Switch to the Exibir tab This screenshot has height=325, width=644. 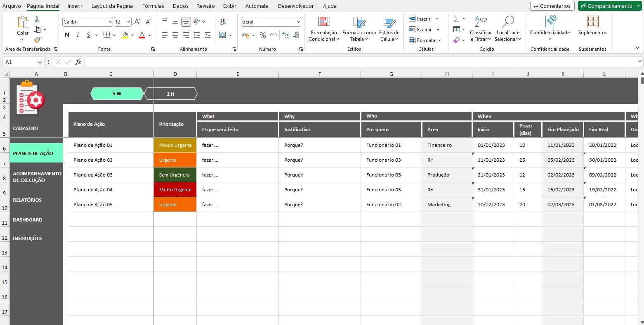pyautogui.click(x=229, y=6)
